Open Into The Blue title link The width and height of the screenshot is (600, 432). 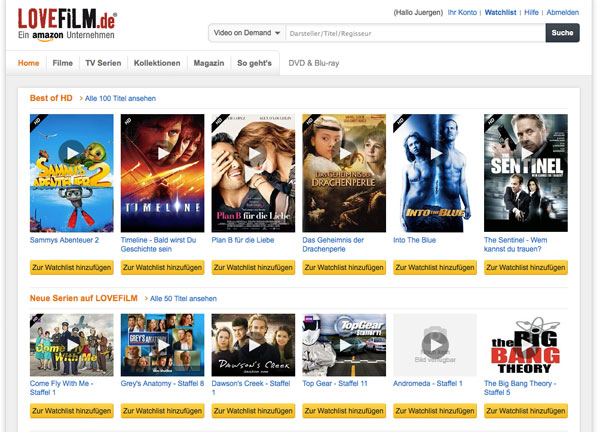414,240
